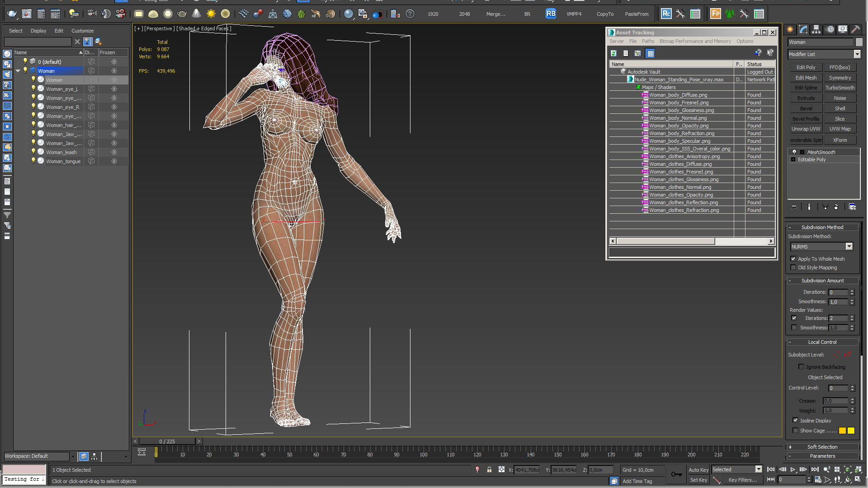Click the object color swatch beside Woman name
868x488 pixels.
tap(859, 42)
